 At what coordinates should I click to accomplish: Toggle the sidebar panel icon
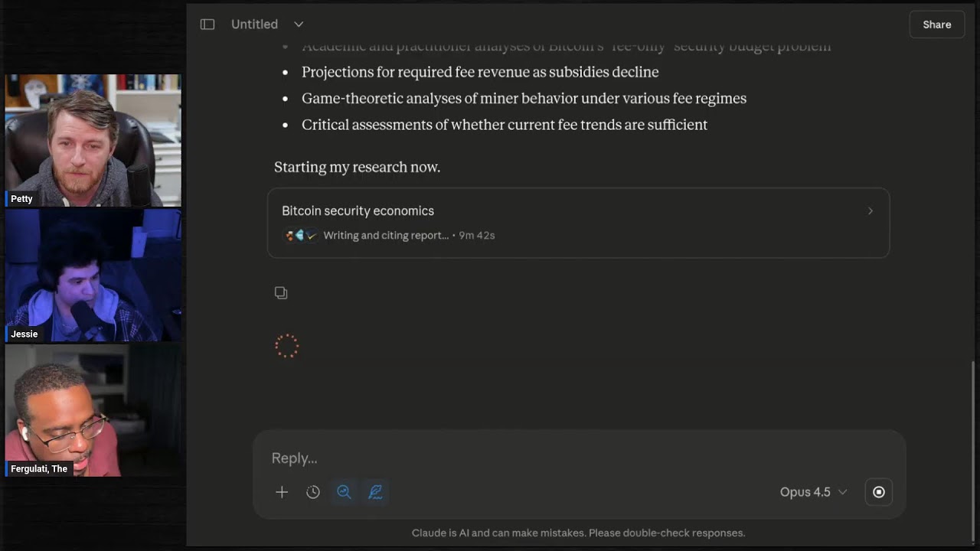(x=207, y=24)
